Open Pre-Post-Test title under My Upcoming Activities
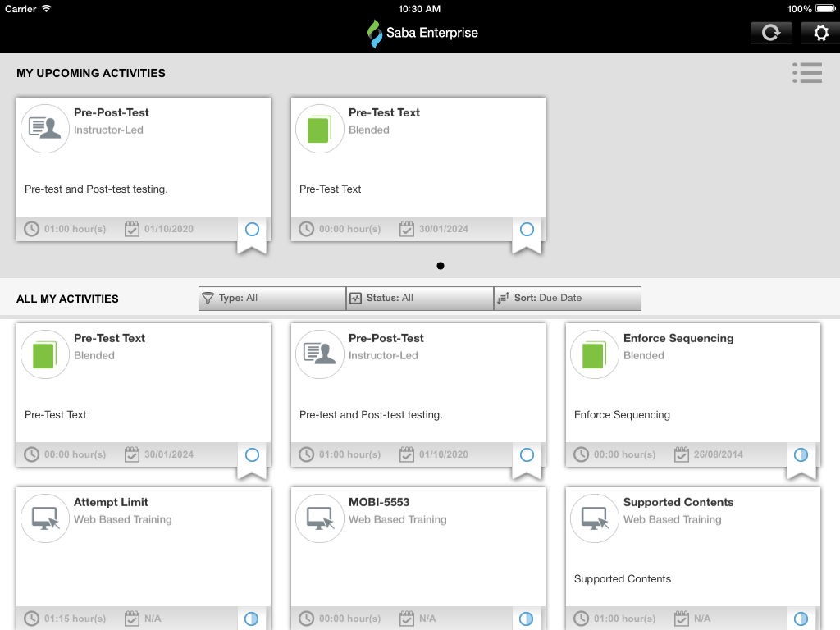 (112, 112)
